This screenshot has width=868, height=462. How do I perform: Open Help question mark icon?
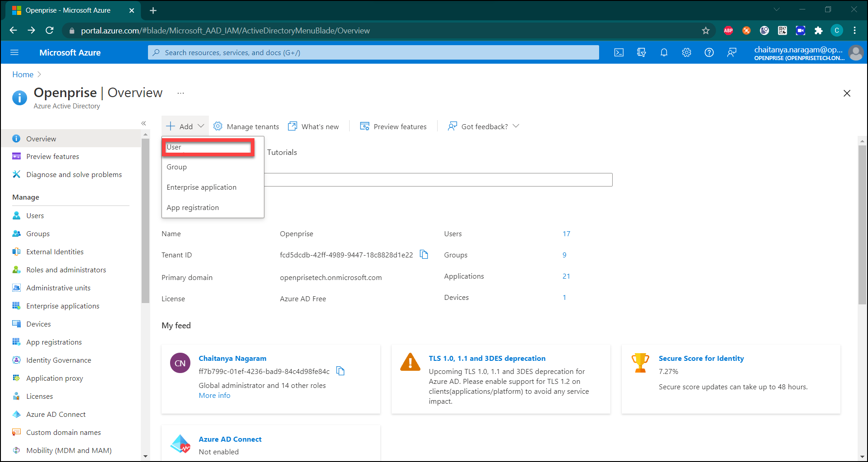[709, 52]
